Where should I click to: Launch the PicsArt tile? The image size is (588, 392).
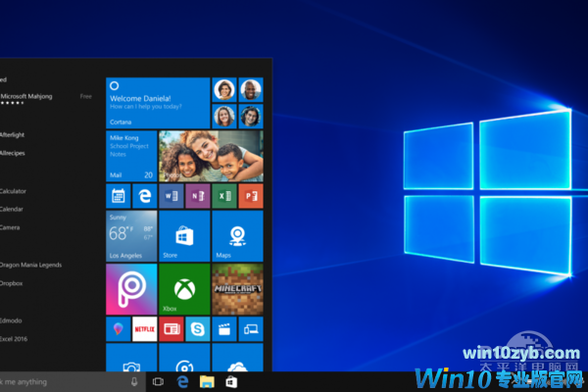131,289
